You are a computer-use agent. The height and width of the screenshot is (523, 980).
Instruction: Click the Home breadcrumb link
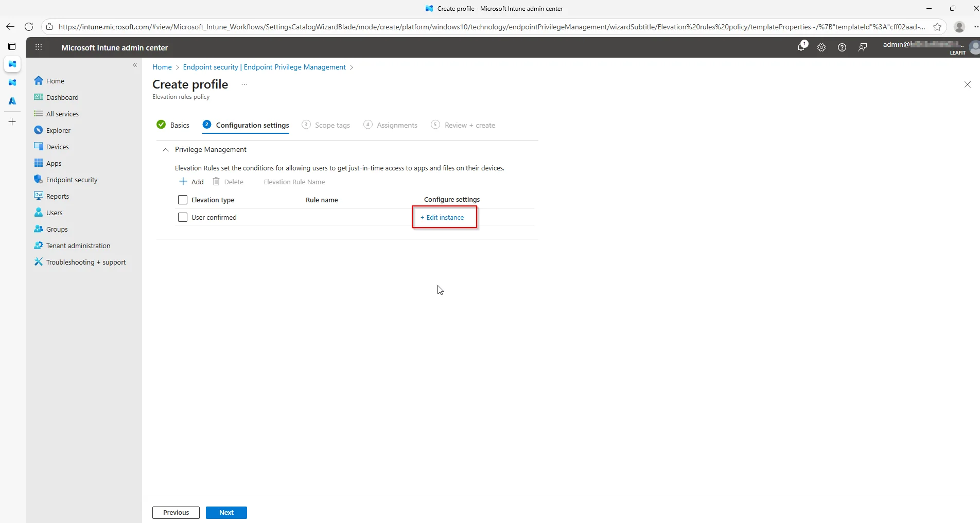(x=162, y=67)
